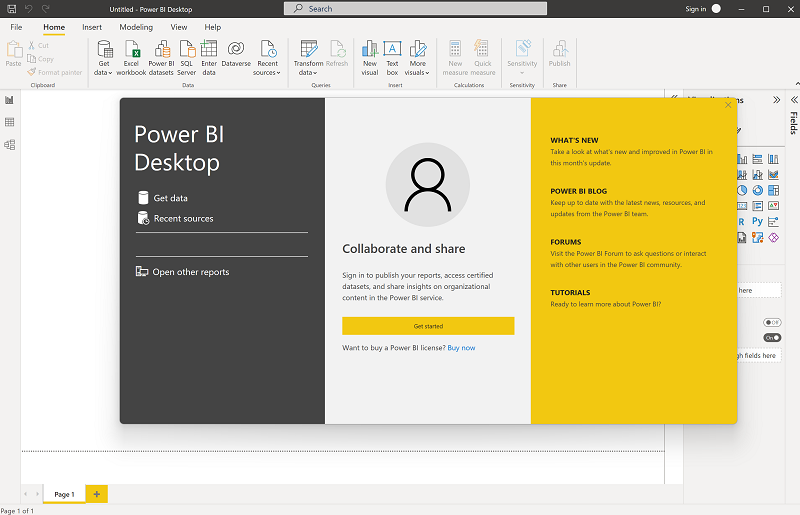This screenshot has height=515, width=800.
Task: Switch to the Modeling ribbon tab
Action: click(x=136, y=27)
